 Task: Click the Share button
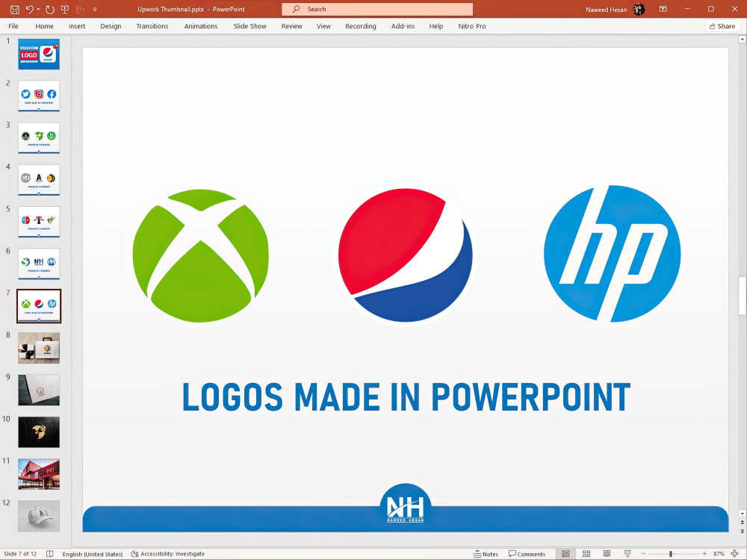[x=721, y=25]
